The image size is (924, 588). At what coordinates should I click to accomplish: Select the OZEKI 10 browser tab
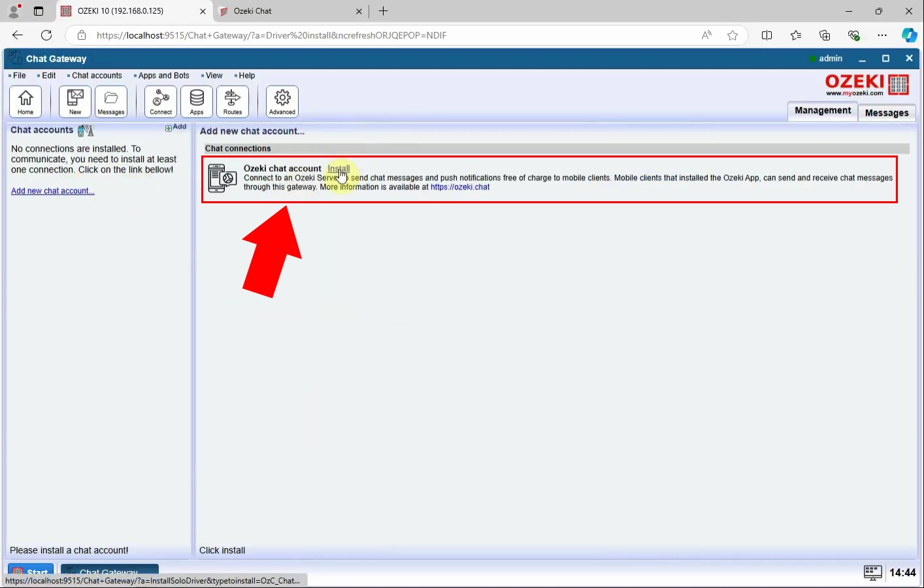coord(133,11)
